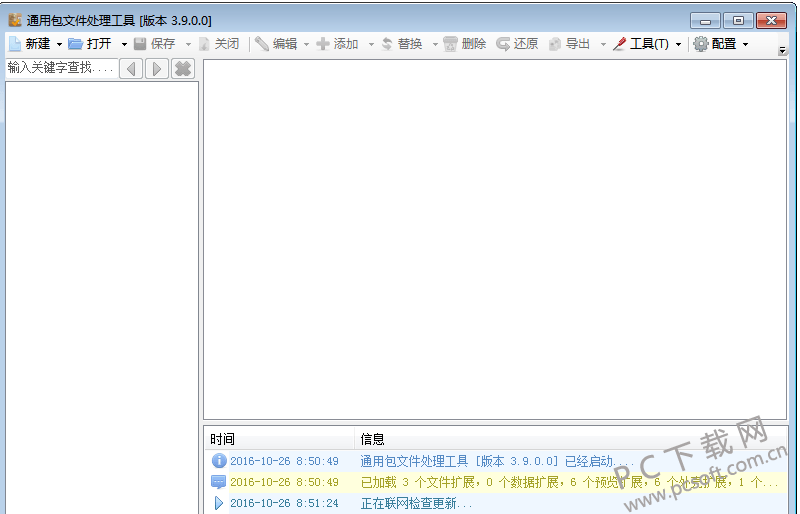Click the 关闭 close file toolbar icon
This screenshot has width=800, height=514.
pos(204,44)
